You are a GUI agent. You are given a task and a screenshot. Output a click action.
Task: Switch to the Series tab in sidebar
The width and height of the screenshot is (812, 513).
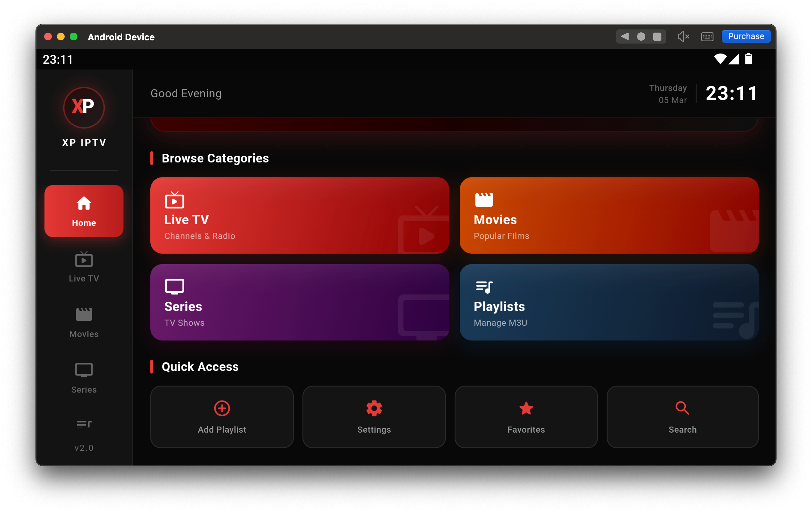coord(84,378)
